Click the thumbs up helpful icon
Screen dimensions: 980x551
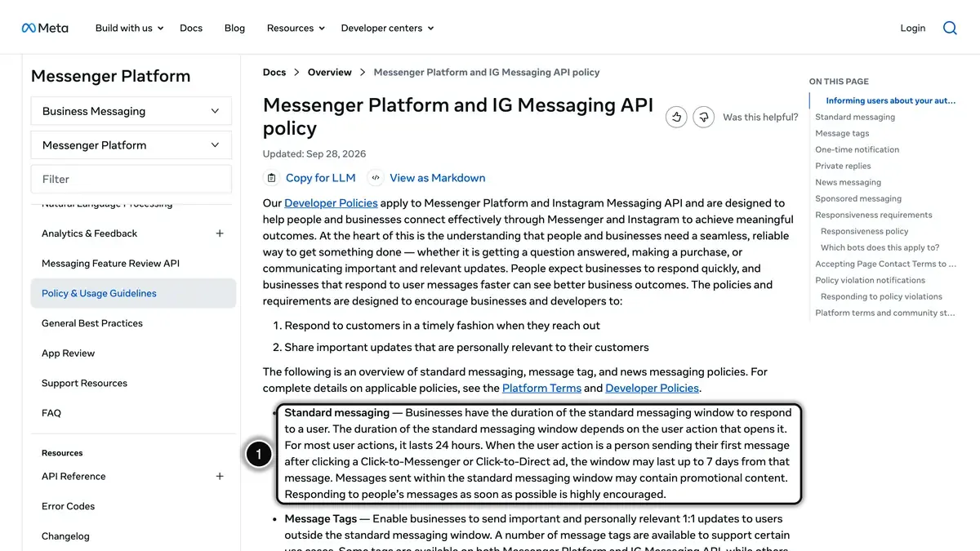(676, 118)
